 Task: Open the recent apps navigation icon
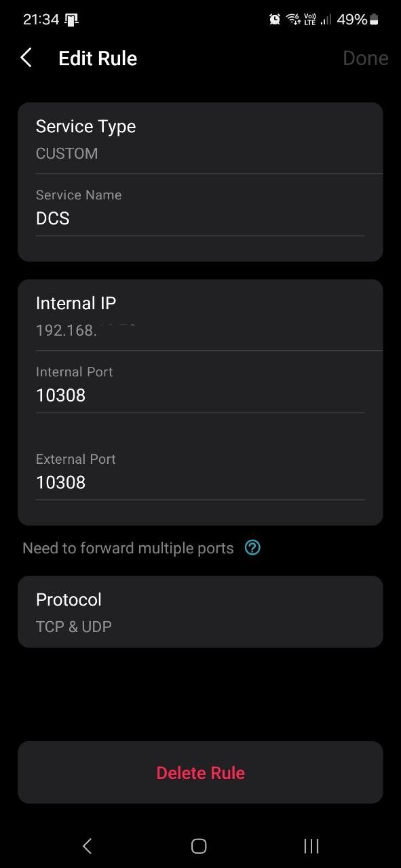(311, 846)
